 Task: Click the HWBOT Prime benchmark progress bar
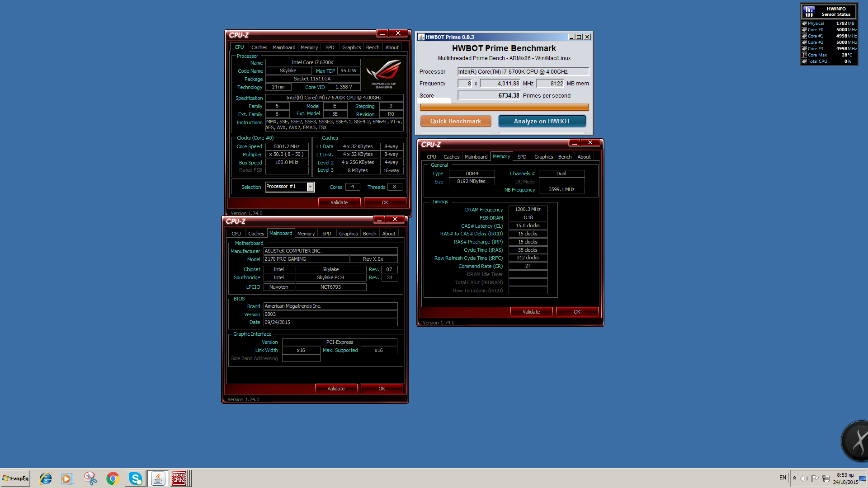point(504,107)
